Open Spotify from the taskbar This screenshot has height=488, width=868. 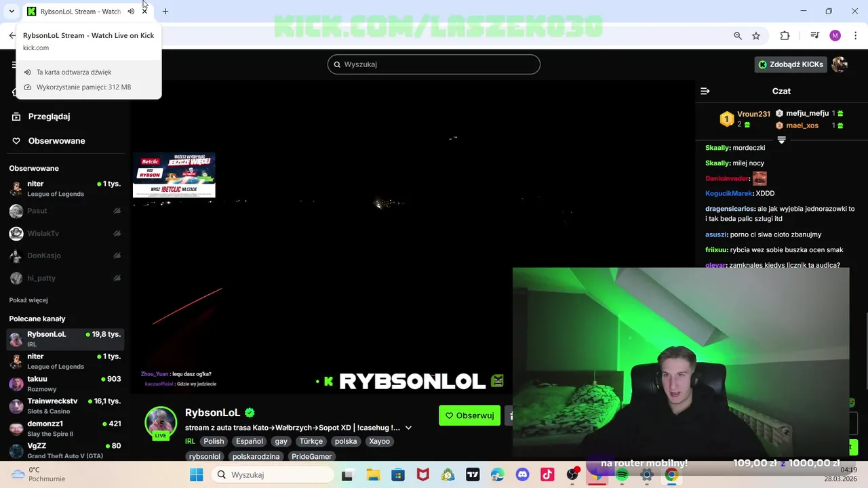pyautogui.click(x=622, y=474)
